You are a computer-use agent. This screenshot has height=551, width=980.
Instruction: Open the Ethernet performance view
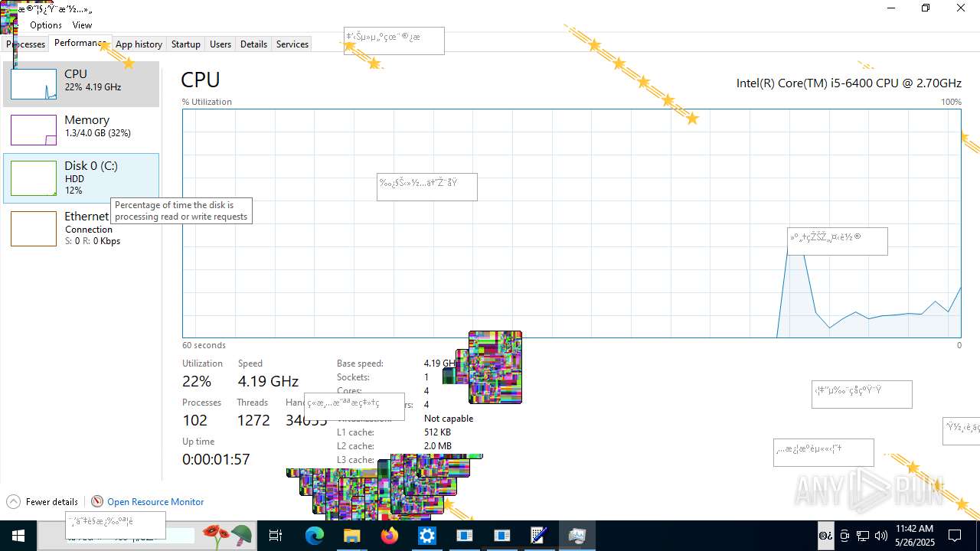pyautogui.click(x=81, y=228)
